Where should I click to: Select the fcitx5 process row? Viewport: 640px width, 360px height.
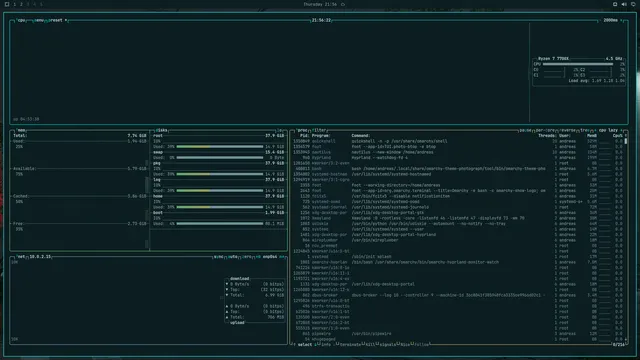[x=458, y=196]
